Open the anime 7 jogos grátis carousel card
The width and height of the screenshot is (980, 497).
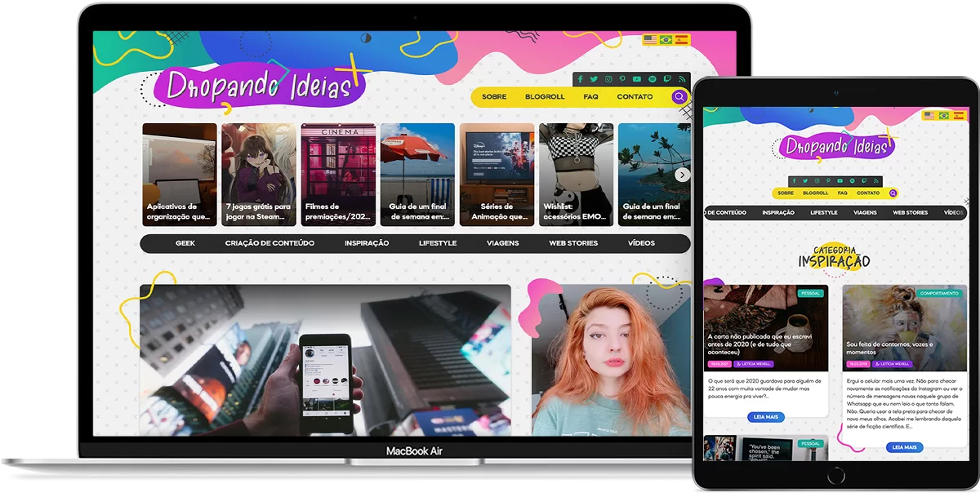click(x=259, y=175)
